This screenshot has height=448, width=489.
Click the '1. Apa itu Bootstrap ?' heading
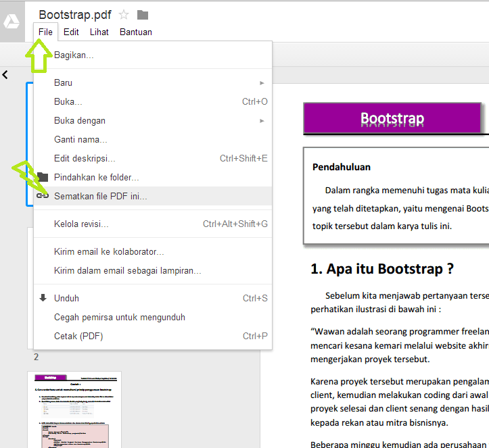pos(382,269)
